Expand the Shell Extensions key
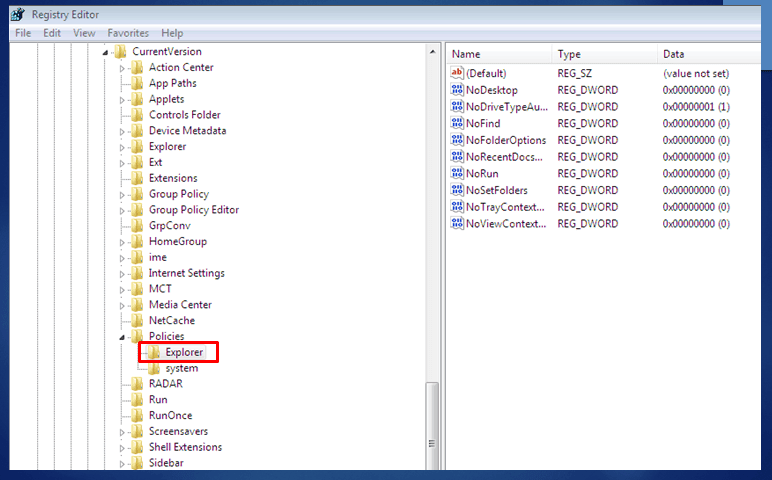 click(x=122, y=448)
